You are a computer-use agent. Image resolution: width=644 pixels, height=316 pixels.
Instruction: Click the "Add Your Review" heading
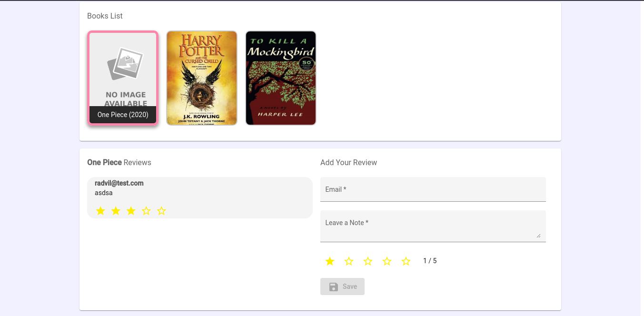click(348, 162)
